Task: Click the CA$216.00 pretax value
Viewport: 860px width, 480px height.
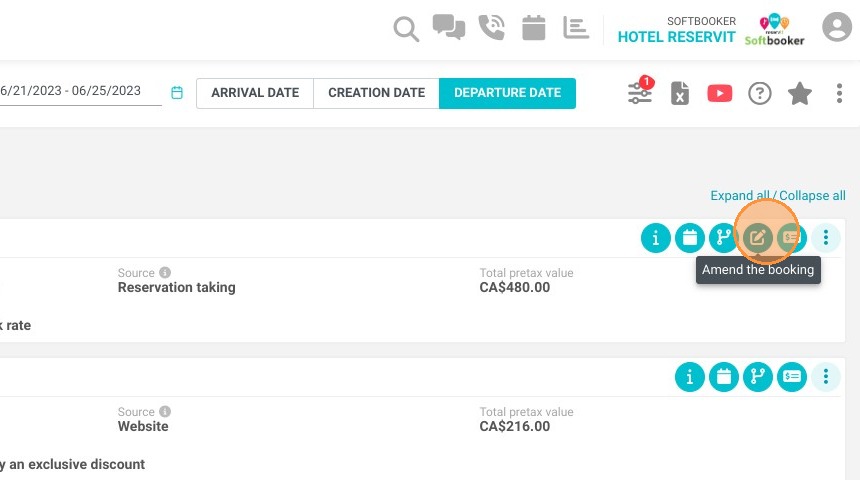Action: point(514,426)
